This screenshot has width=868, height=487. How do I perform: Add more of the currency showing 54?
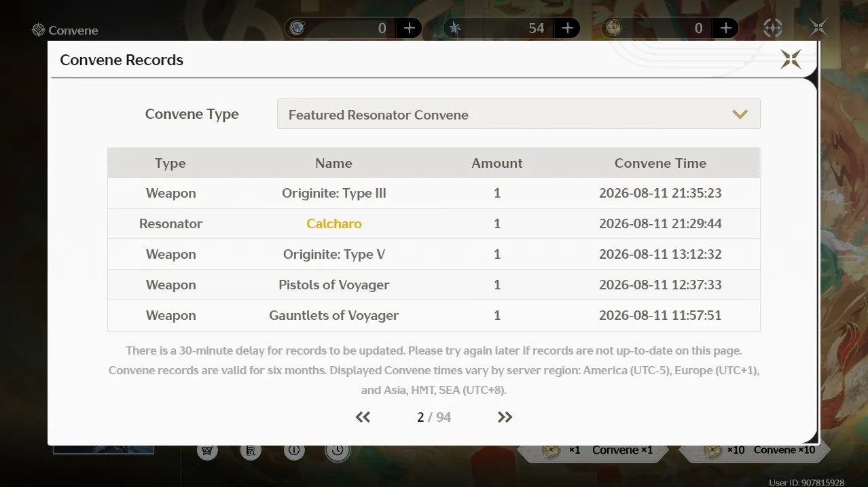[567, 28]
